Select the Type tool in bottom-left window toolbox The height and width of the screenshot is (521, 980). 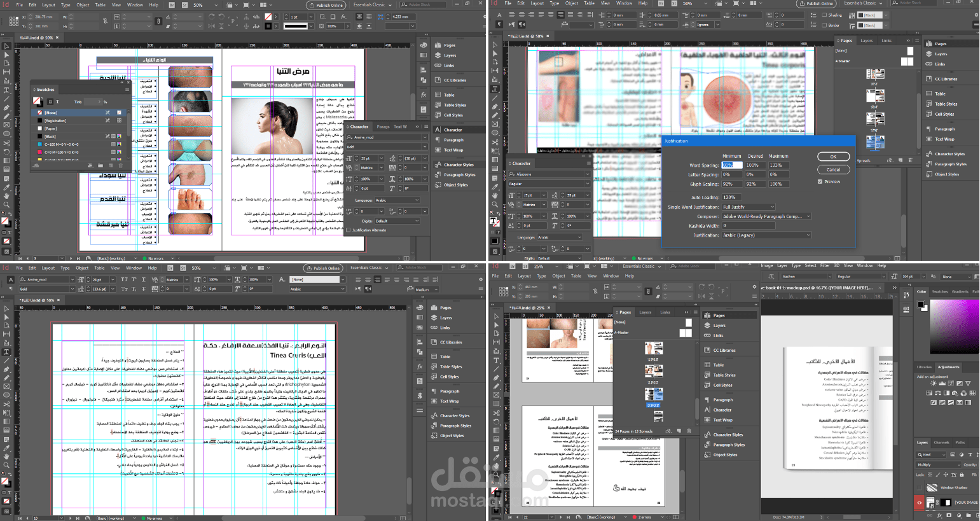click(6, 351)
